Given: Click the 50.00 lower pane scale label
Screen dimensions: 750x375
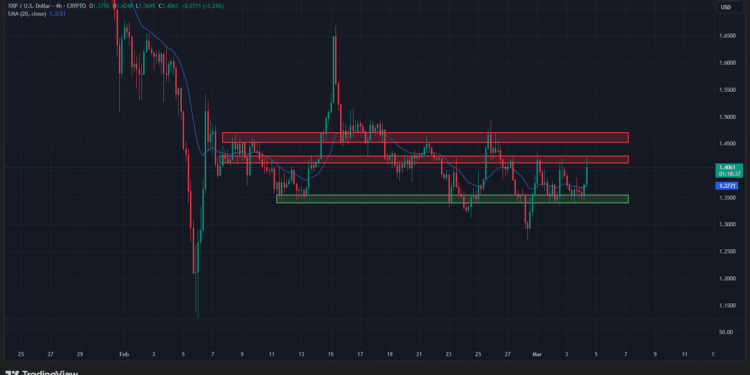Looking at the screenshot, I should 726,332.
